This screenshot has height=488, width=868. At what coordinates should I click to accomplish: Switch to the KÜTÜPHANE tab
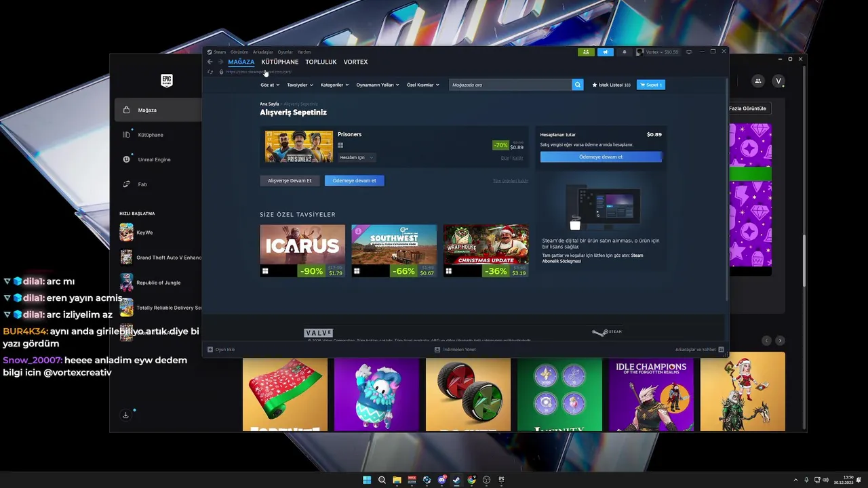pos(281,62)
